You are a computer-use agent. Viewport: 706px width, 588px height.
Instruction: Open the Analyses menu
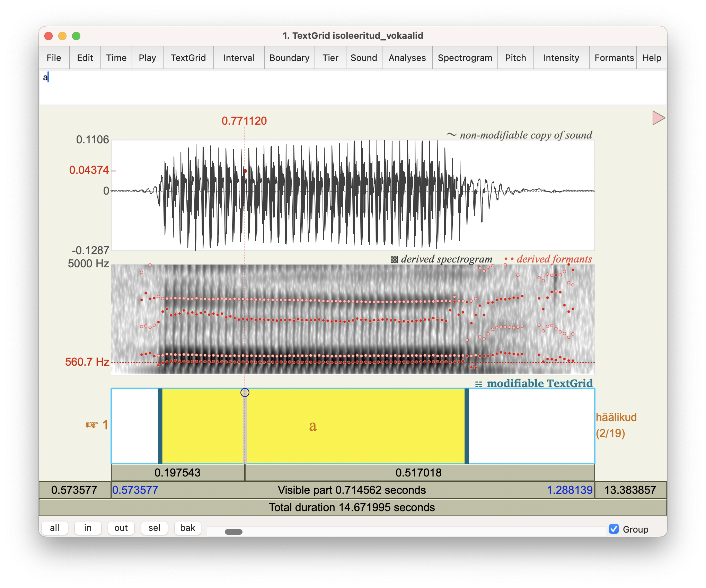[x=407, y=58]
